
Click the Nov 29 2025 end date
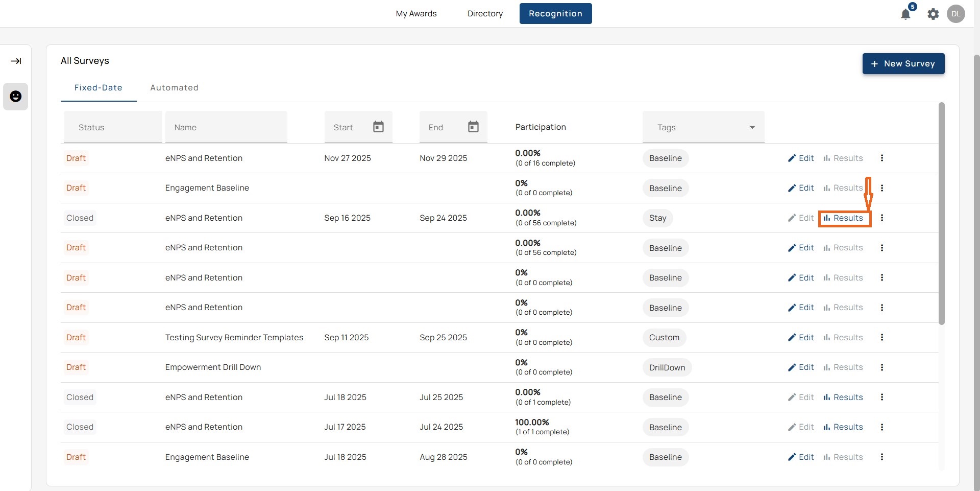click(x=443, y=158)
